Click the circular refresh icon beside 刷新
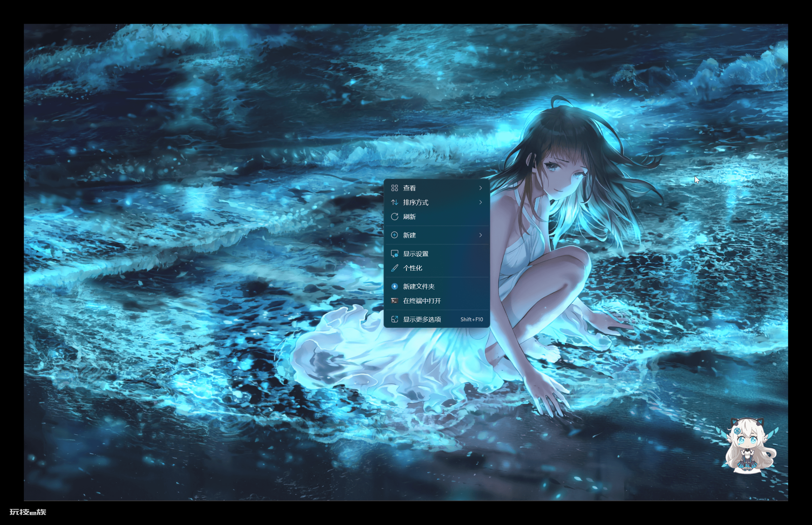This screenshot has height=525, width=812. tap(395, 217)
